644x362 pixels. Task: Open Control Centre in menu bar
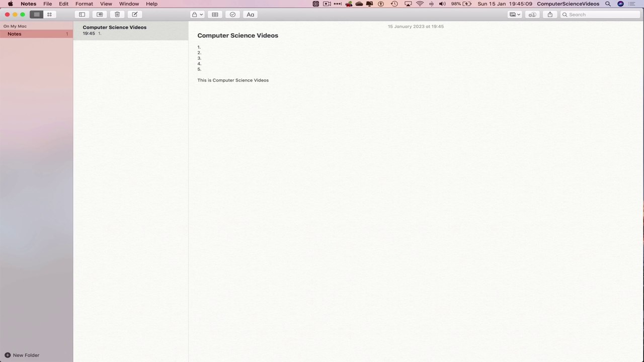click(632, 4)
